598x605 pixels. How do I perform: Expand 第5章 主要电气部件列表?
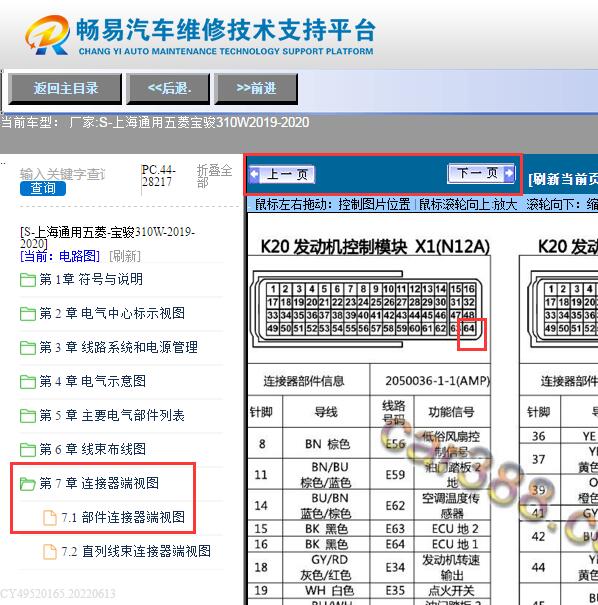tap(112, 415)
